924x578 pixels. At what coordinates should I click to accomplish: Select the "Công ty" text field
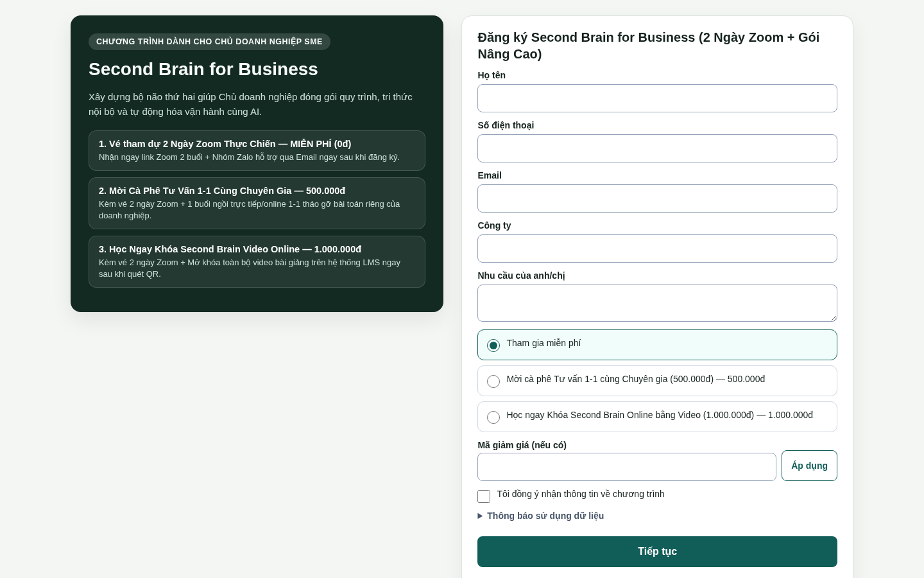tap(657, 249)
